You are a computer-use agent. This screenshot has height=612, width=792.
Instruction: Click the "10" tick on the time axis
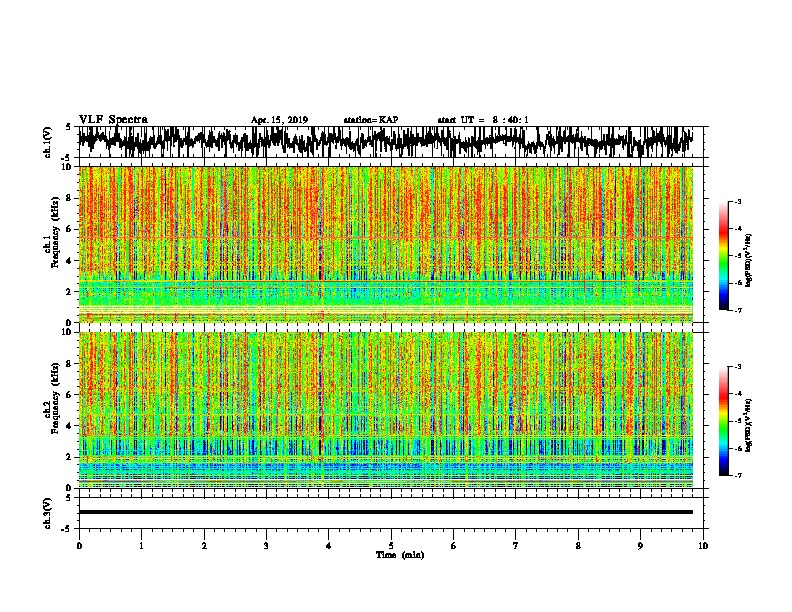click(703, 546)
